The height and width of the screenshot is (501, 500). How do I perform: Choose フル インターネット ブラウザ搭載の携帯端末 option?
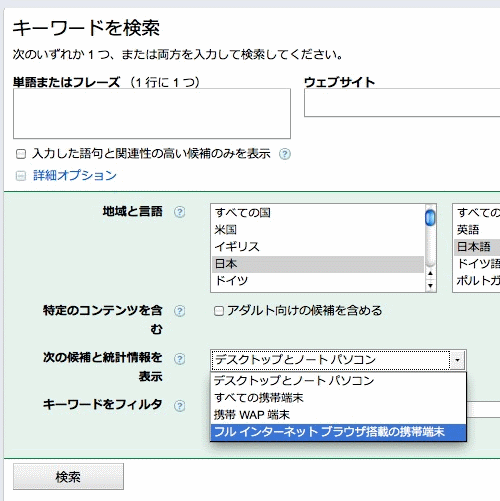click(x=338, y=432)
